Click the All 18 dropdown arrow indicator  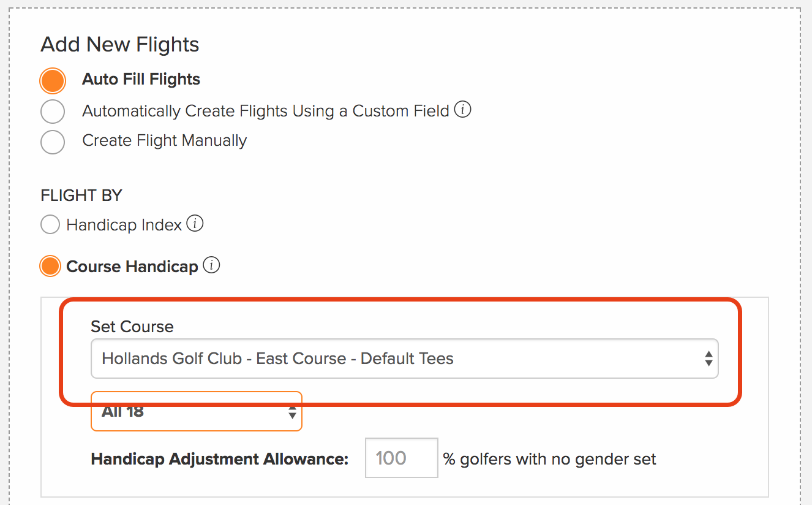coord(293,412)
